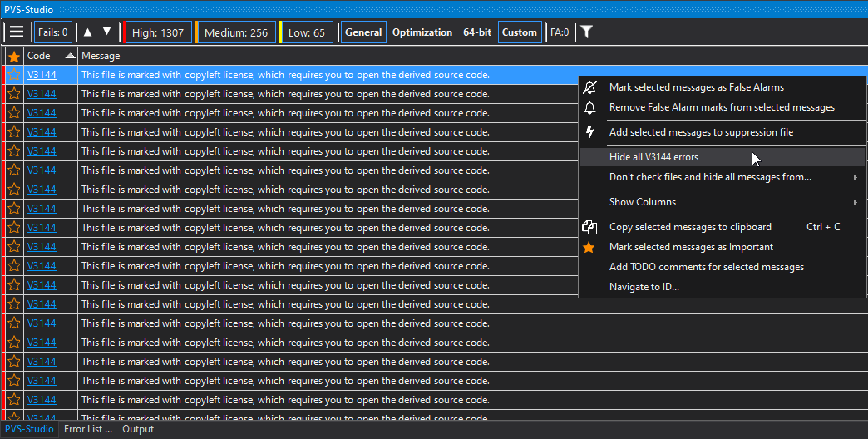Star the highlighted V3144 row

[14, 75]
